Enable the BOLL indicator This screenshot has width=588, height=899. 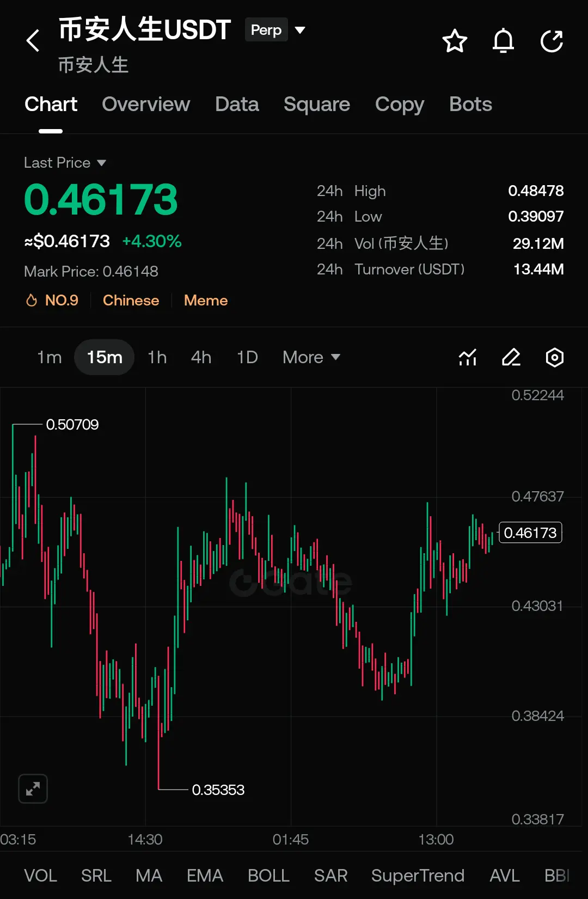pos(268,876)
